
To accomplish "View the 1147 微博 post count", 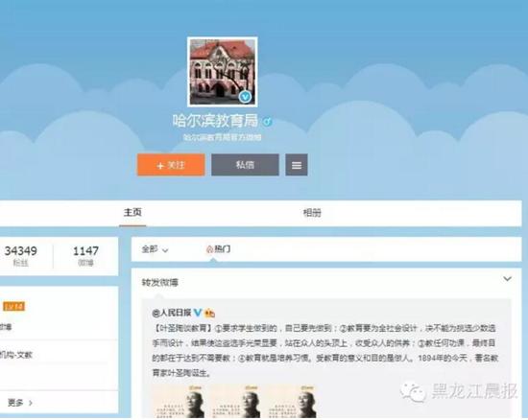I will (x=85, y=256).
